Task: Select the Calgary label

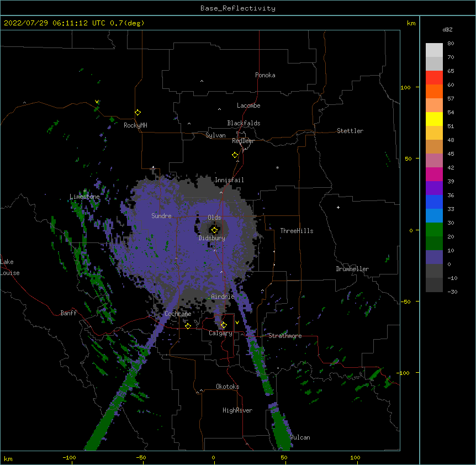Action: pos(220,333)
